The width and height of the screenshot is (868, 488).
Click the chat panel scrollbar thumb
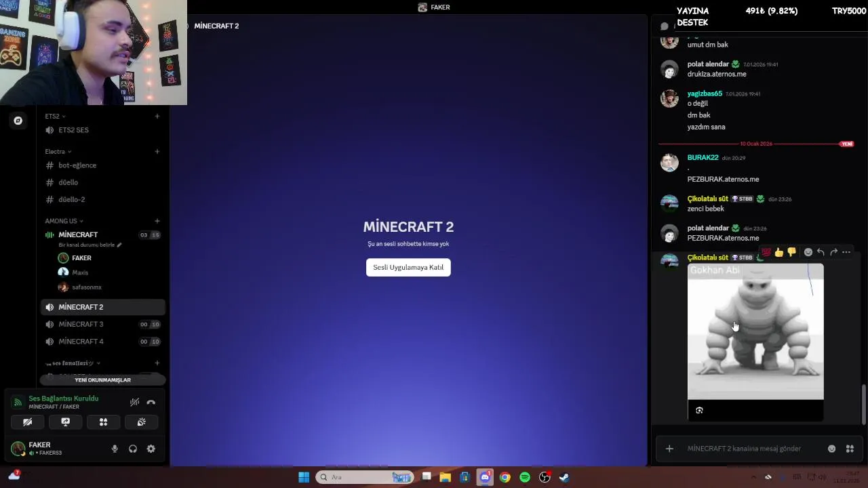pyautogui.click(x=863, y=405)
